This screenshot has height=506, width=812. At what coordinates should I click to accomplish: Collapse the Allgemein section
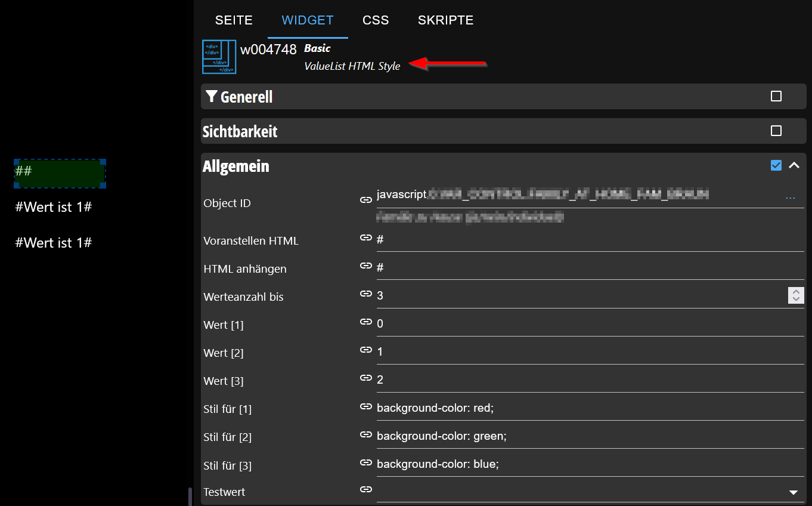[794, 165]
